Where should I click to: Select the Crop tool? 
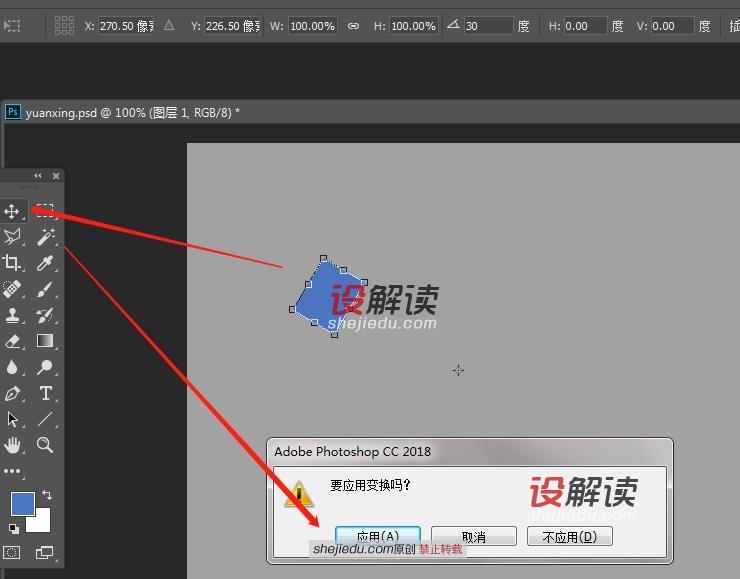[12, 262]
